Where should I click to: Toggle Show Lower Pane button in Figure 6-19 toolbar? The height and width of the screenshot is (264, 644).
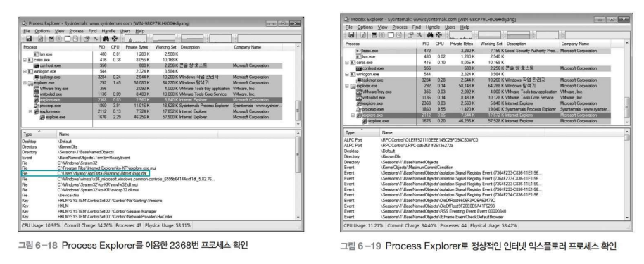click(391, 35)
